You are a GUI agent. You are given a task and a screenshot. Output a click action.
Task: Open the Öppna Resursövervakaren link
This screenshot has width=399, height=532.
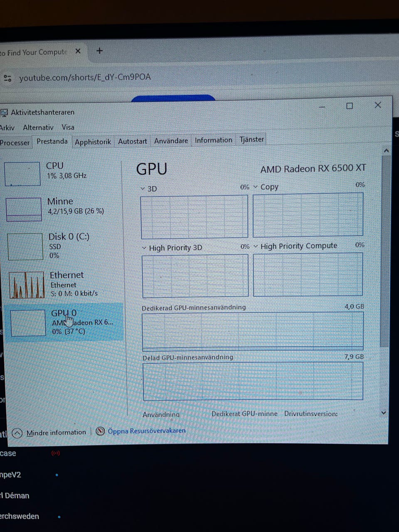pyautogui.click(x=147, y=431)
